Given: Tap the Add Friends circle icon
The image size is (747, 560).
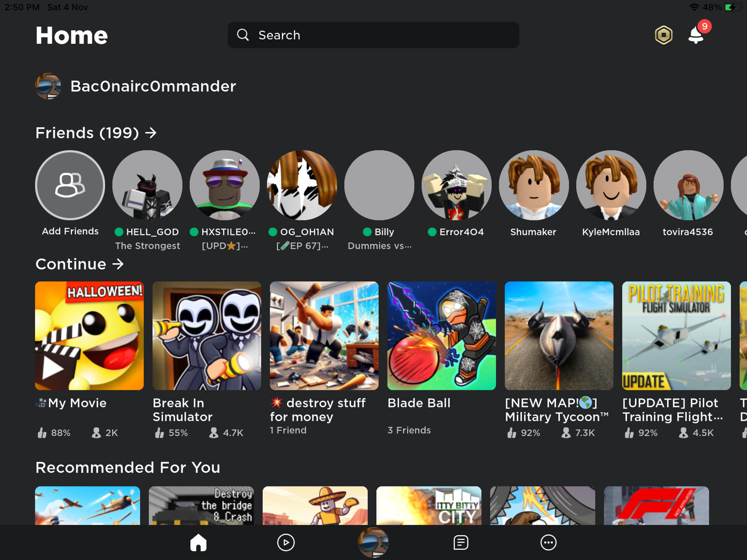Looking at the screenshot, I should click(x=70, y=185).
